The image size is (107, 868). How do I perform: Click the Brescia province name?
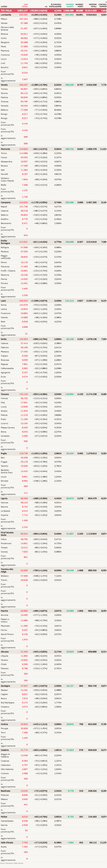(x=4, y=34)
